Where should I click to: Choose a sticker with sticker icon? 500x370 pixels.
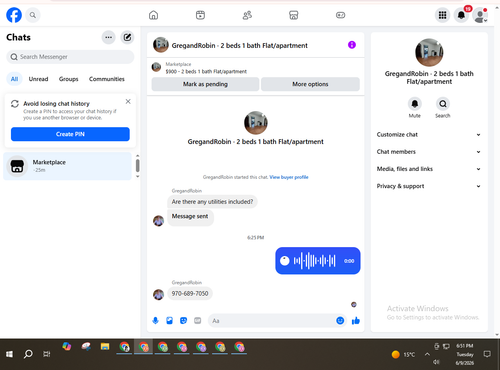click(183, 321)
